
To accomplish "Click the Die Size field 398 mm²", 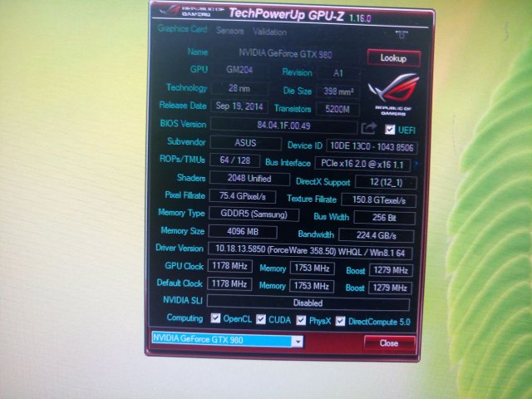I will click(x=338, y=91).
